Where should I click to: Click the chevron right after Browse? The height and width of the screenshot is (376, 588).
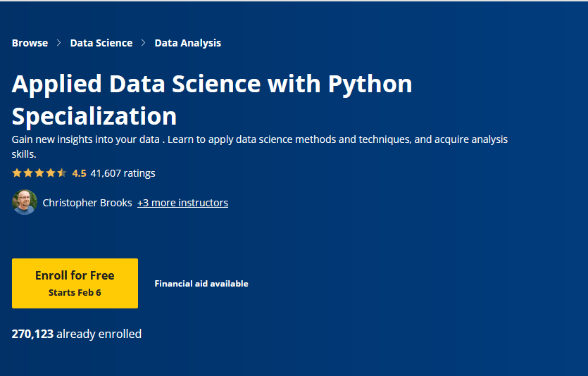pyautogui.click(x=59, y=43)
